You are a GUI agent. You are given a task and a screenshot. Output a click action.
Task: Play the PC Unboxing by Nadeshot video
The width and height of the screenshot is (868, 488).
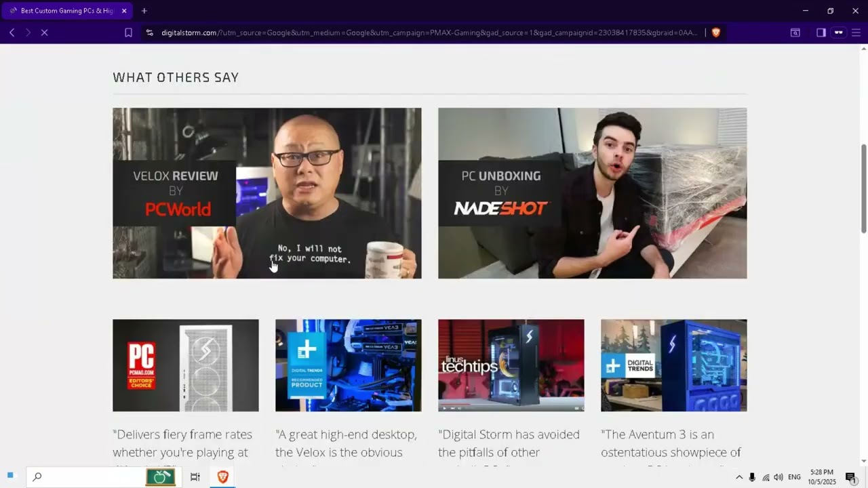tap(592, 193)
